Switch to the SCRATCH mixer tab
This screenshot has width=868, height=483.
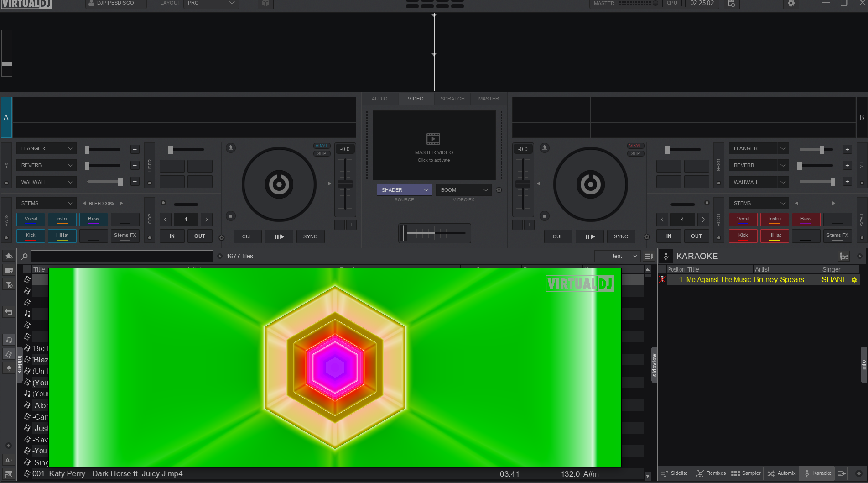[x=452, y=99]
